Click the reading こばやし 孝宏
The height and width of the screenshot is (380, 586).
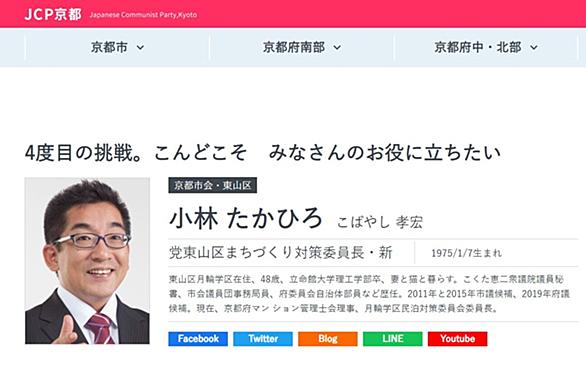[x=380, y=222]
